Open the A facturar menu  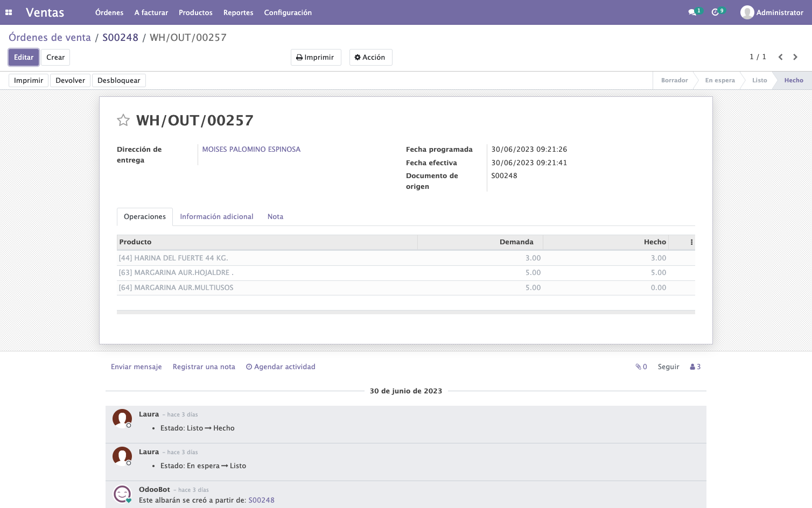(151, 12)
